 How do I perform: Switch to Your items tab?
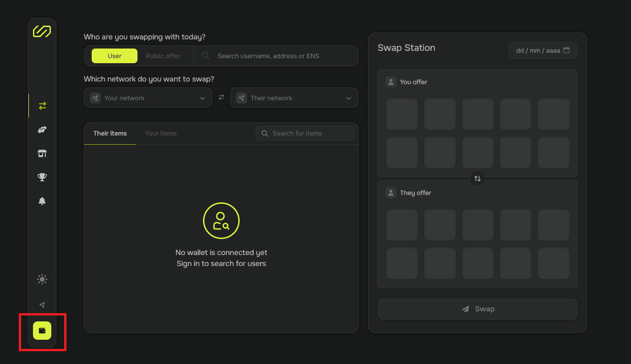point(161,133)
